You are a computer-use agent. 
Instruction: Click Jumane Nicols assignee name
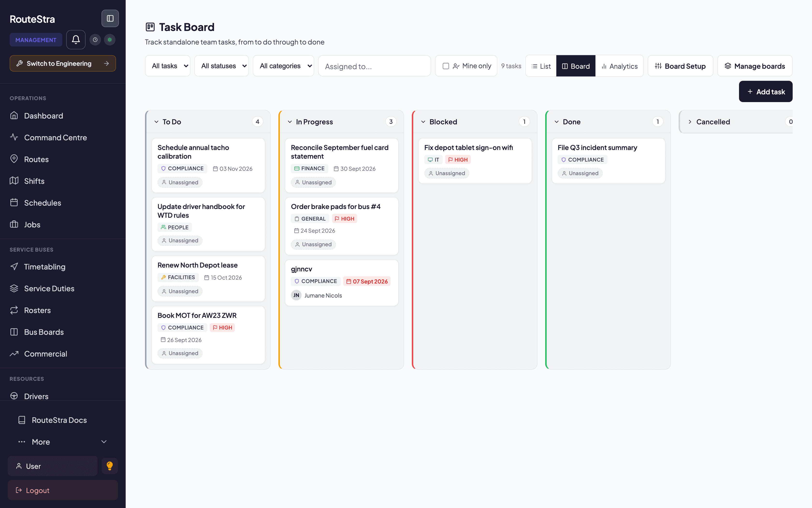(x=323, y=295)
